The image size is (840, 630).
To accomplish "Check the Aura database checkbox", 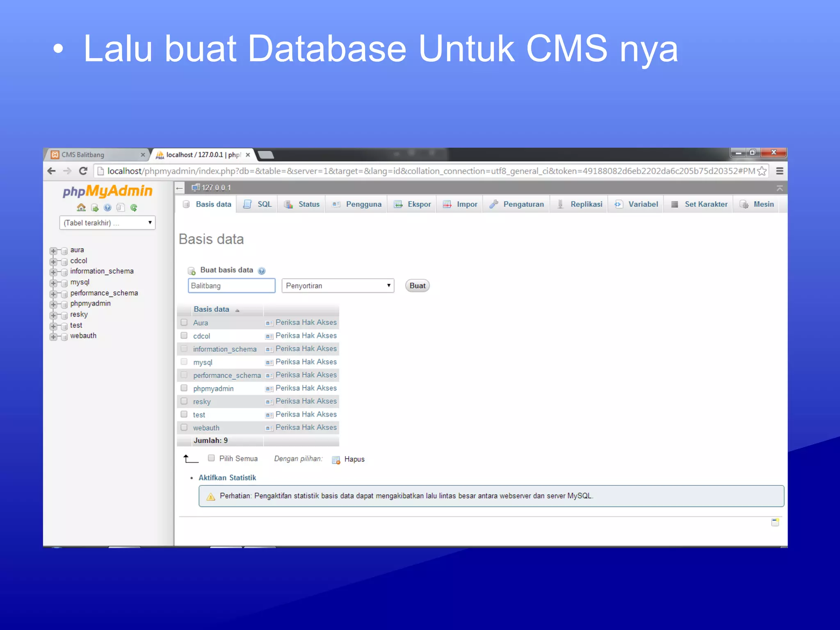I will point(184,322).
